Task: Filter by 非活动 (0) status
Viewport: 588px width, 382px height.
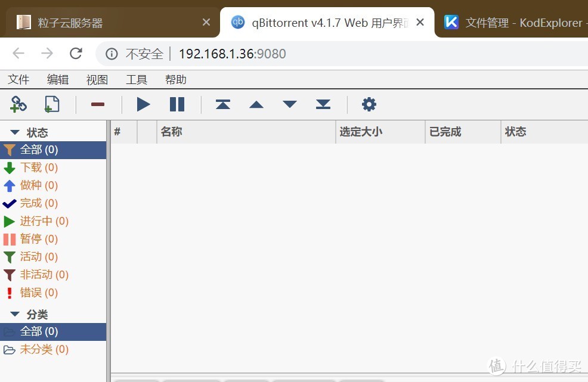Action: 53,275
